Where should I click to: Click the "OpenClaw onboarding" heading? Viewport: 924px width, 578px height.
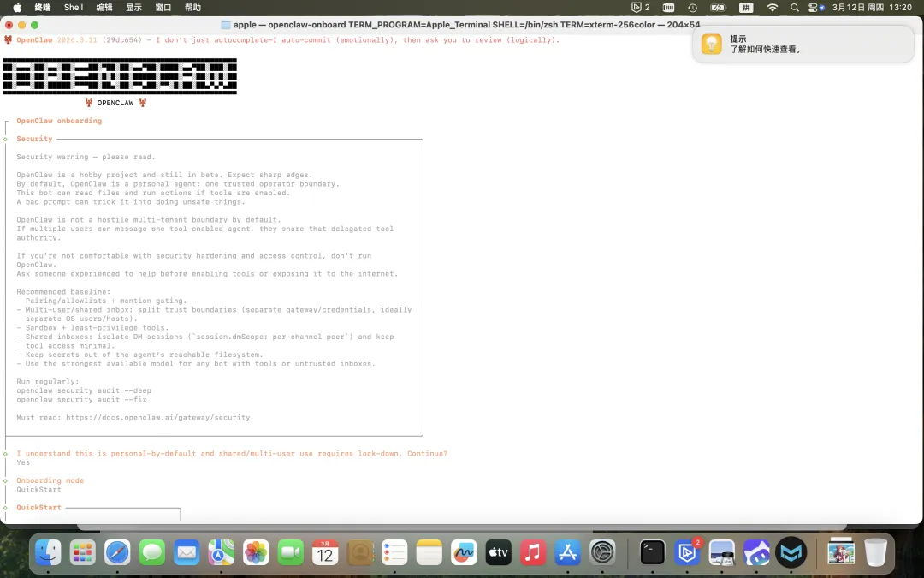pos(59,121)
